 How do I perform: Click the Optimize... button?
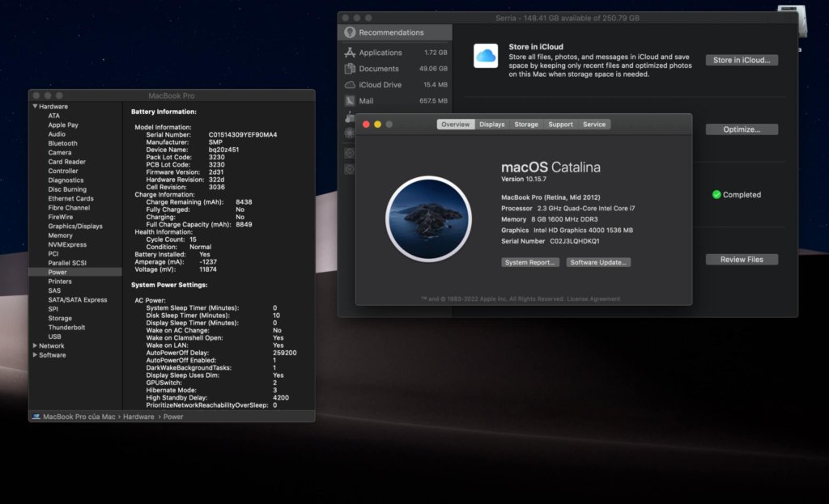742,129
